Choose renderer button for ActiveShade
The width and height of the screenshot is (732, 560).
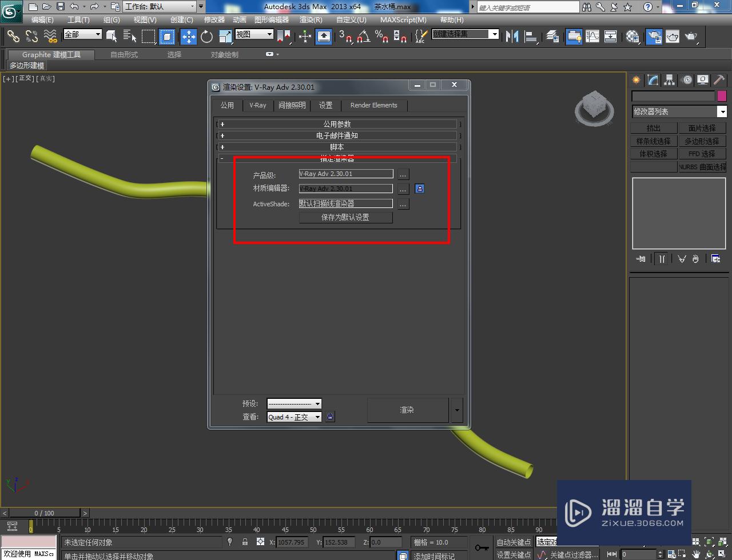click(x=403, y=204)
